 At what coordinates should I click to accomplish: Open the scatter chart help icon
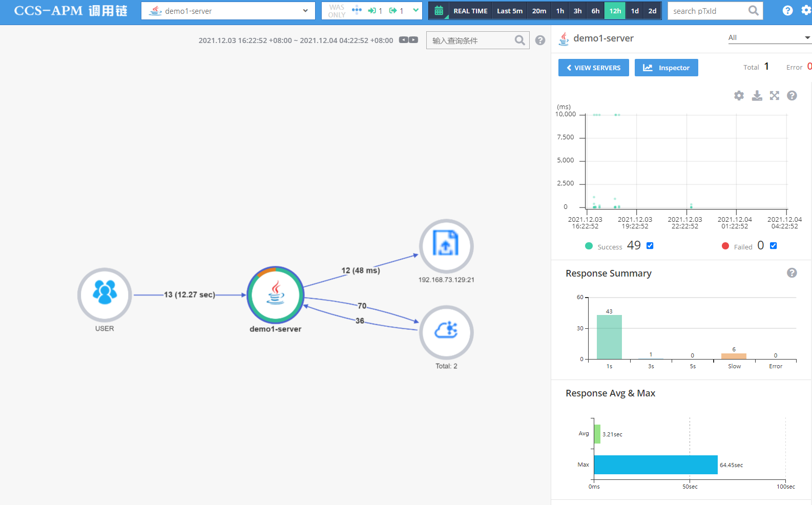[792, 95]
